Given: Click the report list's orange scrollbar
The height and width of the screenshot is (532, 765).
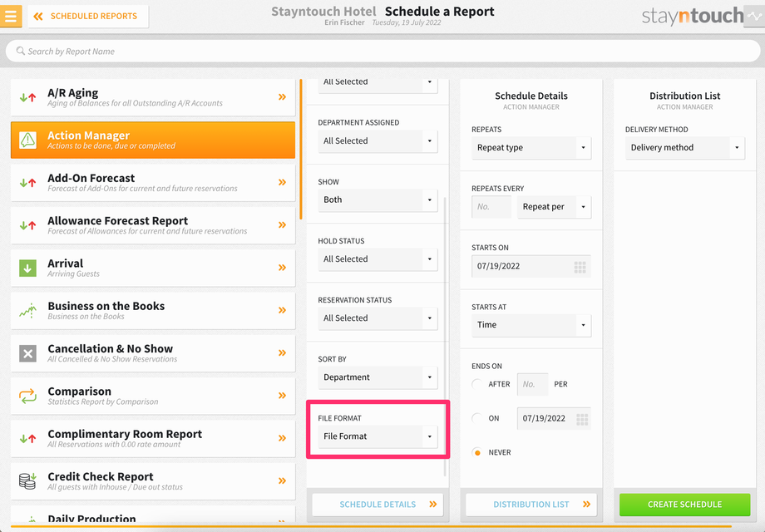Looking at the screenshot, I should [x=300, y=150].
